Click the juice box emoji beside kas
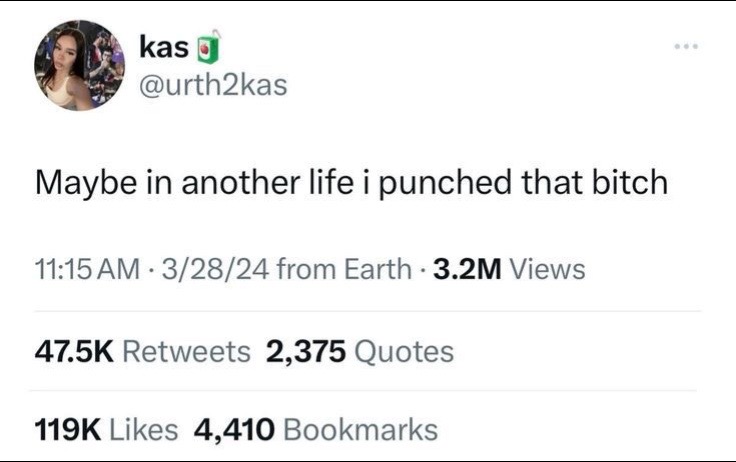 tap(207, 46)
